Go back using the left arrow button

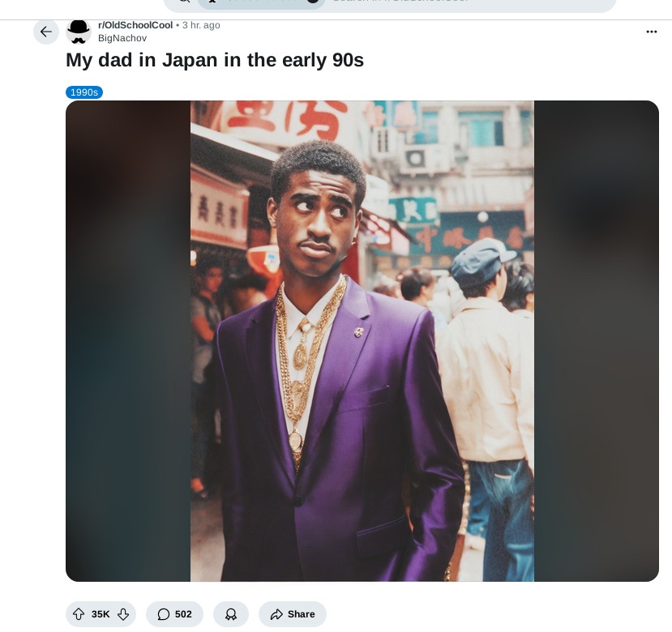point(46,32)
